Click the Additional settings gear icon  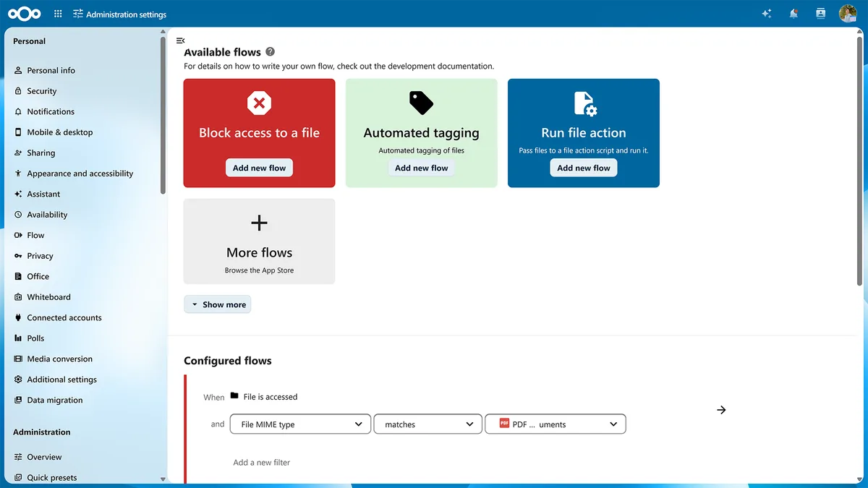coord(18,380)
